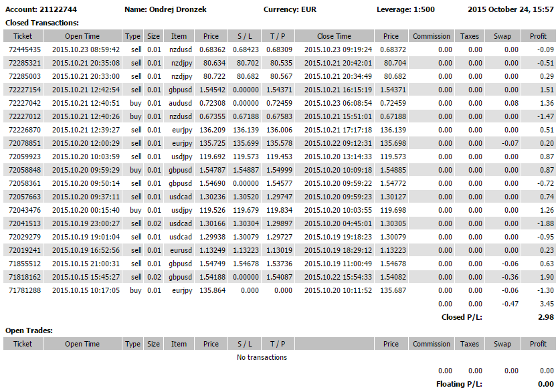This screenshot has height=392, width=558.
Task: Click T / P header in Closed Transactions table
Action: click(278, 36)
